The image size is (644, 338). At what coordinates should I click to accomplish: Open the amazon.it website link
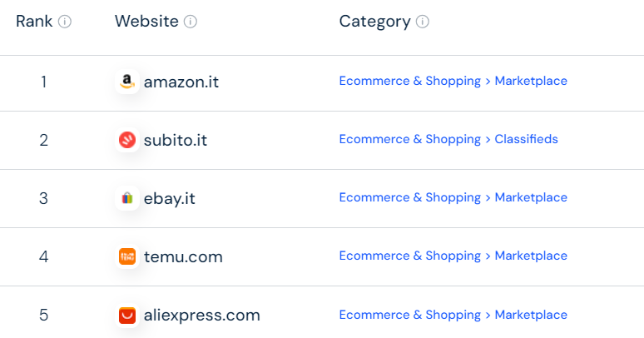click(181, 82)
